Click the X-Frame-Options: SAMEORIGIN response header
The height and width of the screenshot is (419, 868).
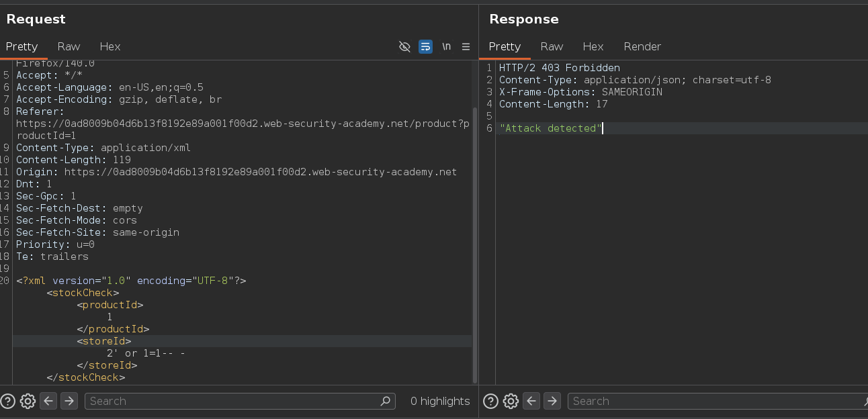580,92
